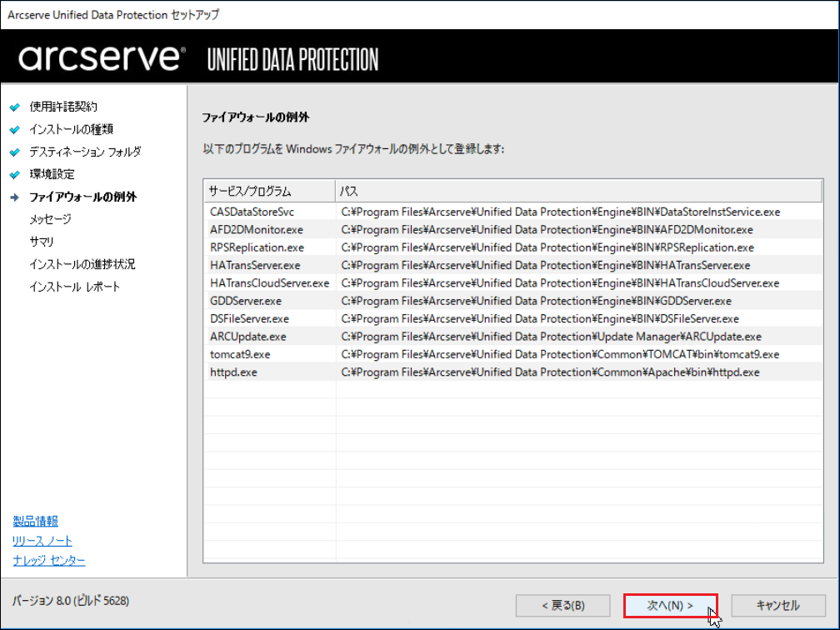Click the checkmark icon beside インストールの種類
Screen dimensions: 840x630
(x=15, y=130)
